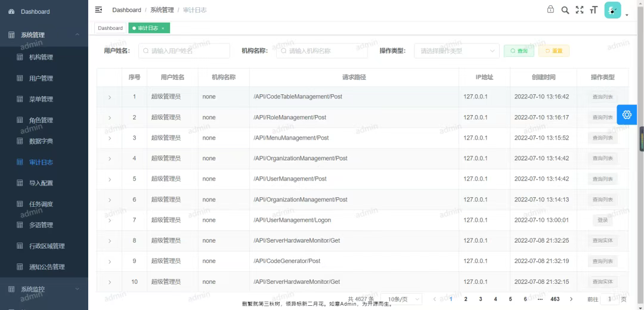Screen dimensions: 644x310
Task: Expand row 3 MenuManagement details
Action: pos(110,138)
